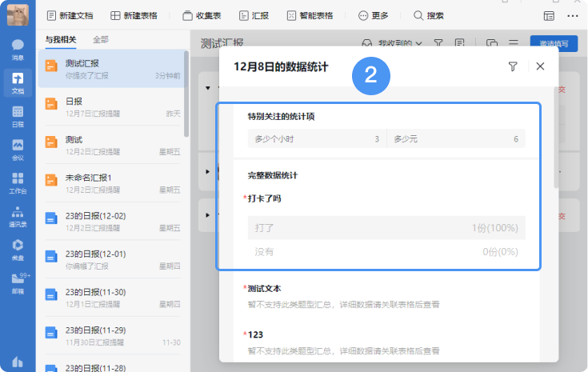This screenshot has width=588, height=372.
Task: Click the dialog vertical scrollbar
Action: [556, 138]
